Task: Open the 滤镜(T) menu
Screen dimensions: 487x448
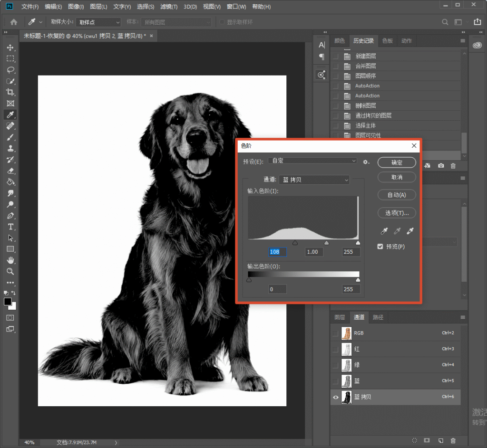Action: point(169,7)
